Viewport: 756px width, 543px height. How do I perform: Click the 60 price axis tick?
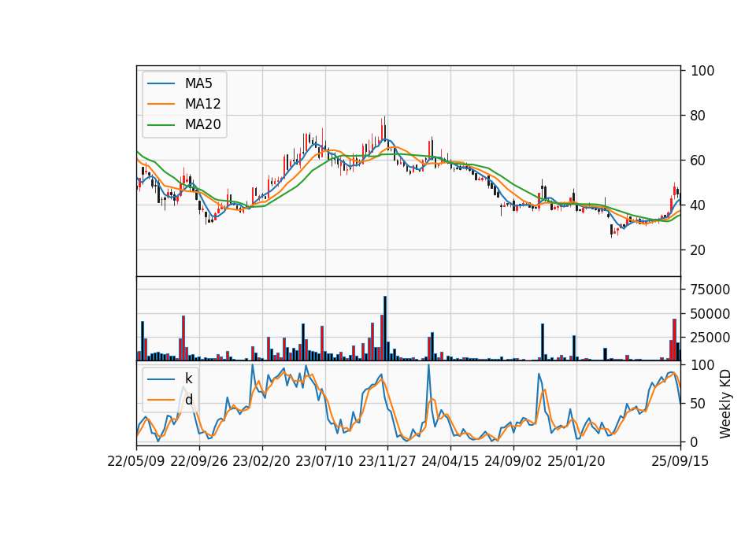click(x=698, y=161)
